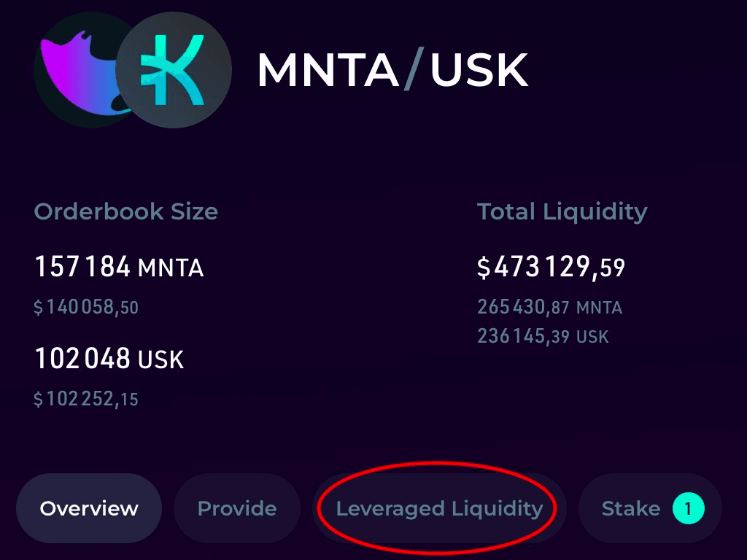
Task: Select the 157 184 MNTA orderbook value
Action: click(x=119, y=267)
